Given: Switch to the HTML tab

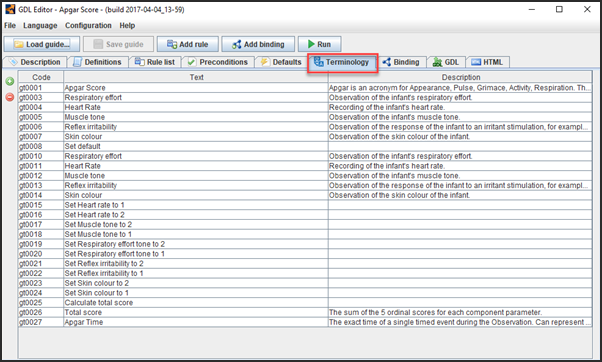Looking at the screenshot, I should click(x=487, y=62).
